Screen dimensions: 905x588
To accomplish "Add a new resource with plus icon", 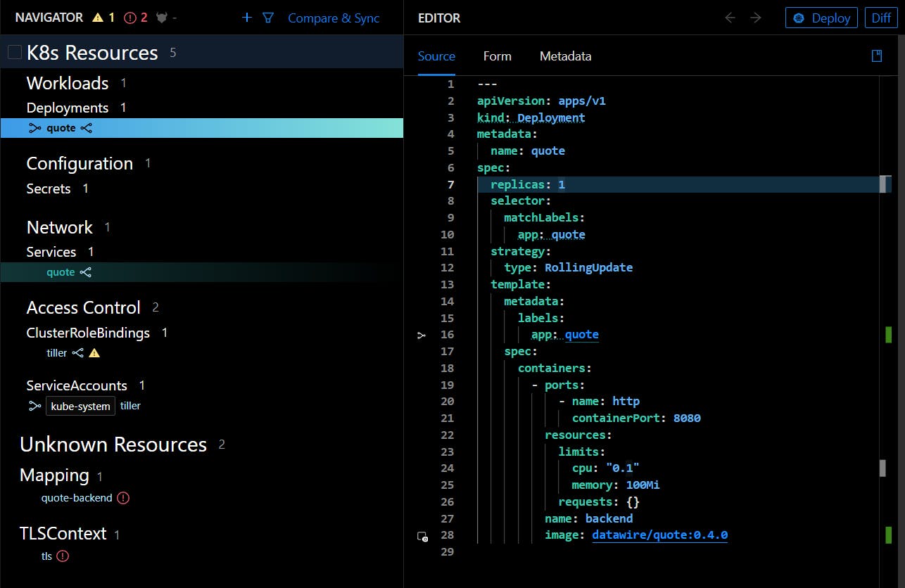I will [246, 18].
